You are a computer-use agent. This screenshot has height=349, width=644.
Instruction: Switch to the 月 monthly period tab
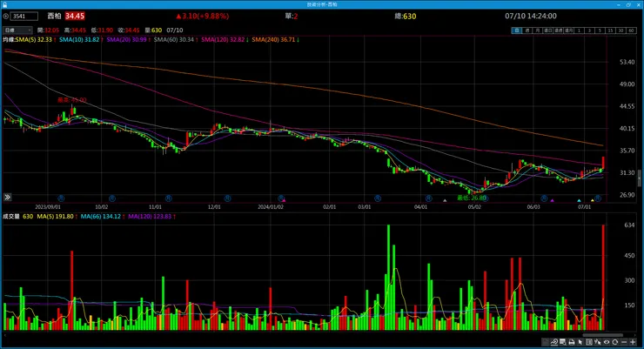click(x=538, y=30)
